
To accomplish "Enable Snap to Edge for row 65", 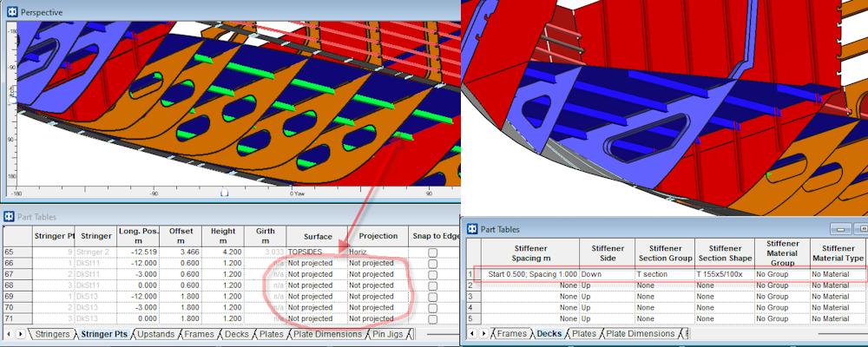I will (x=433, y=252).
